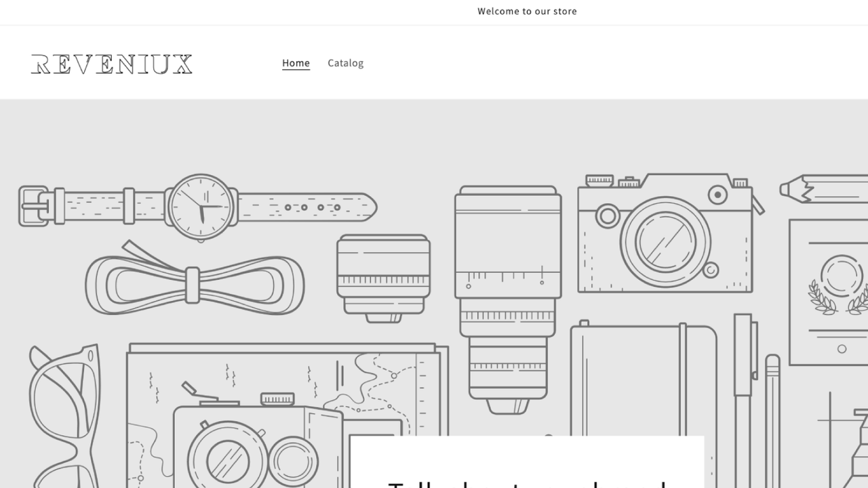Click the REVENIUX store logo
This screenshot has width=868, height=488.
point(111,64)
